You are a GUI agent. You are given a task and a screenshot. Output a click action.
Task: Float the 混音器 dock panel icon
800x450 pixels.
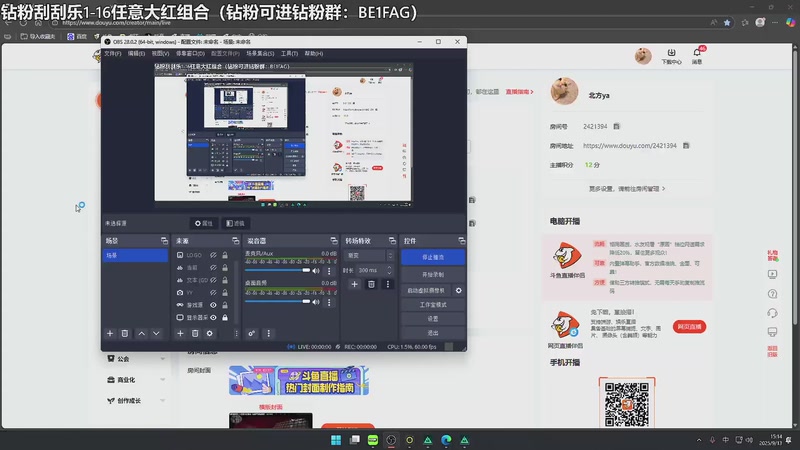tap(334, 240)
